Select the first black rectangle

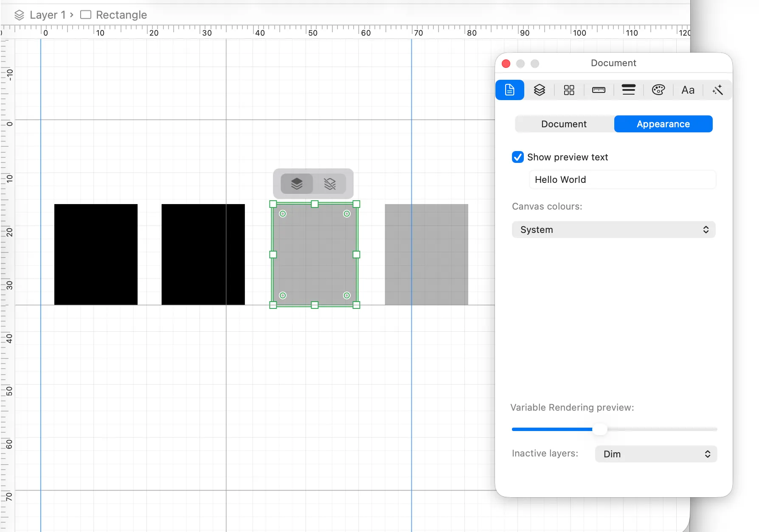coord(96,255)
